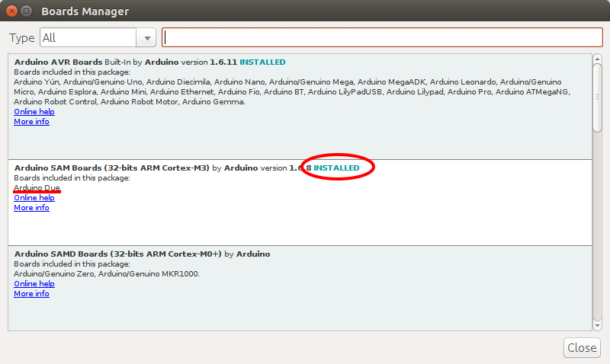Focus the board search text field

[382, 37]
